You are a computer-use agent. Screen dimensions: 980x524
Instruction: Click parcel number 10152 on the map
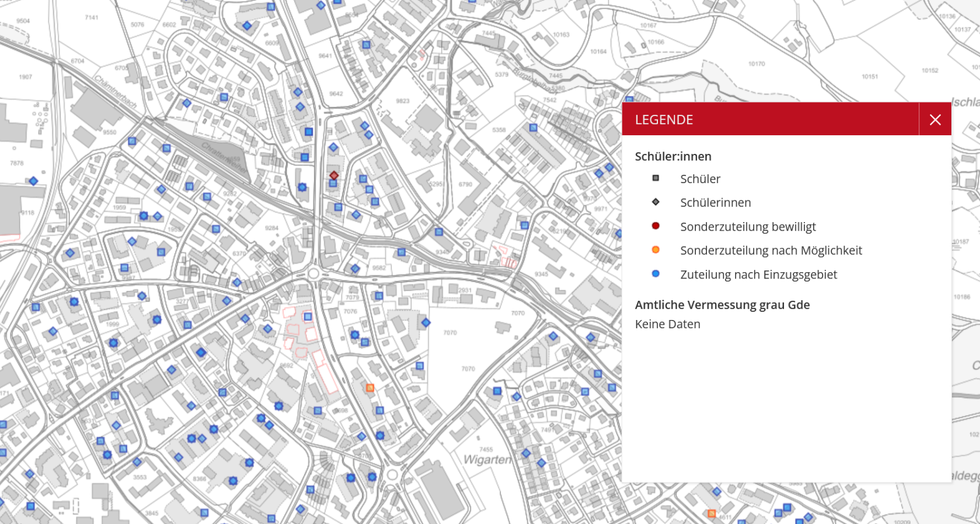[x=930, y=71]
